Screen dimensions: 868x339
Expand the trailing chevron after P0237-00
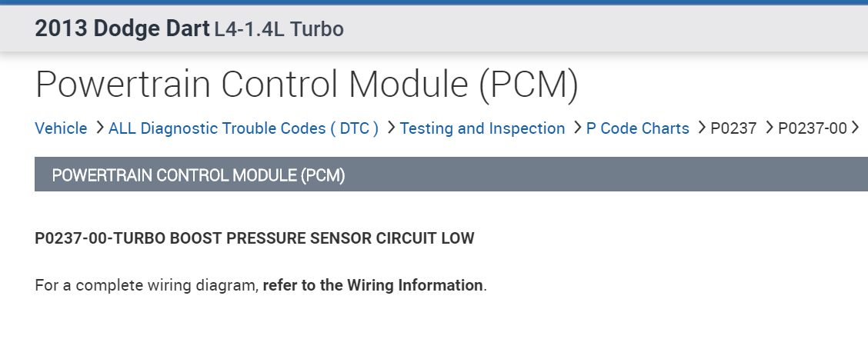coord(855,128)
